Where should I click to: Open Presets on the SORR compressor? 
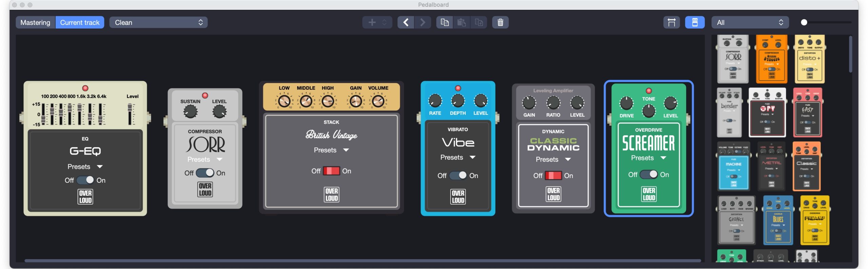(x=205, y=159)
